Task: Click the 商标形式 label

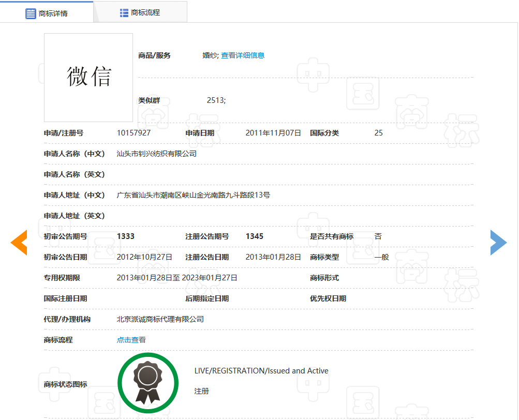Action: (x=324, y=278)
